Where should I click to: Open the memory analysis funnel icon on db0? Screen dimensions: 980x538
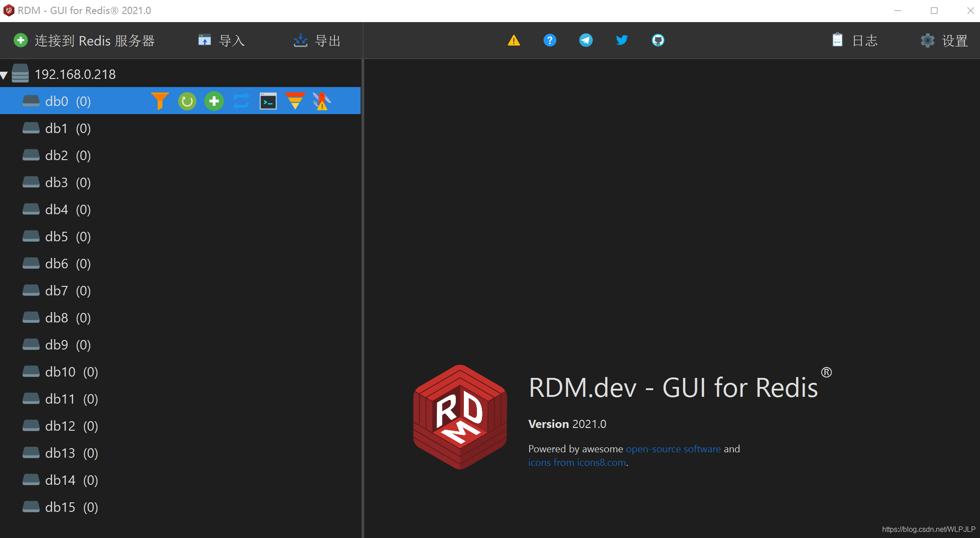click(x=295, y=101)
